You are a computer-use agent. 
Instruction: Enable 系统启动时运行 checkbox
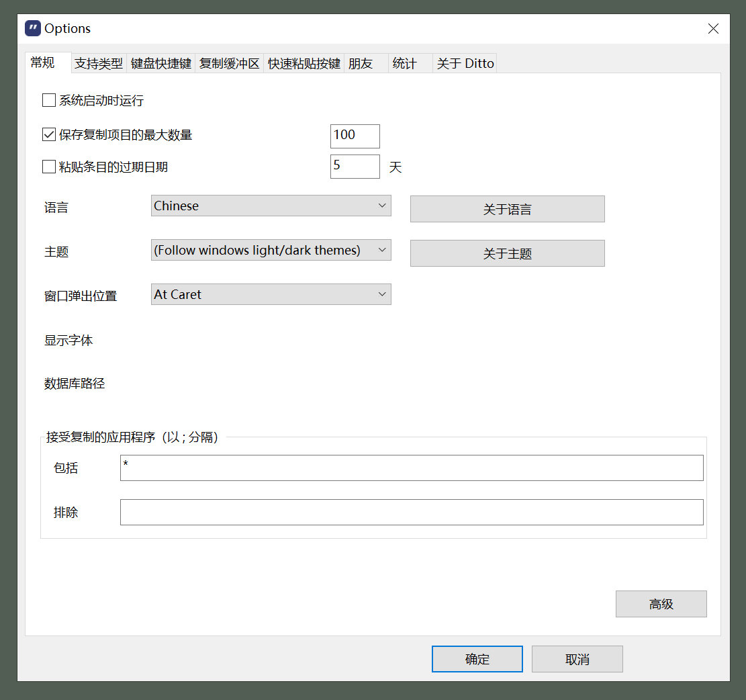click(x=48, y=99)
